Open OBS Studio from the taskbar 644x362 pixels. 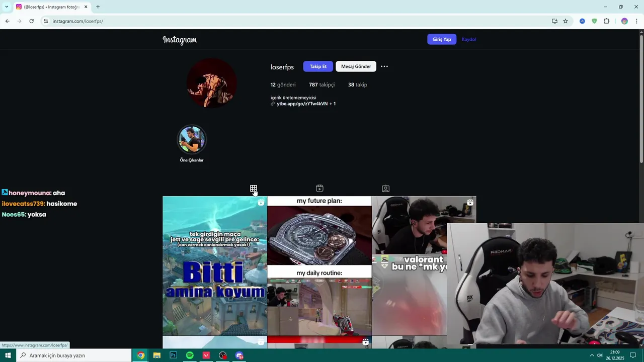(x=223, y=355)
